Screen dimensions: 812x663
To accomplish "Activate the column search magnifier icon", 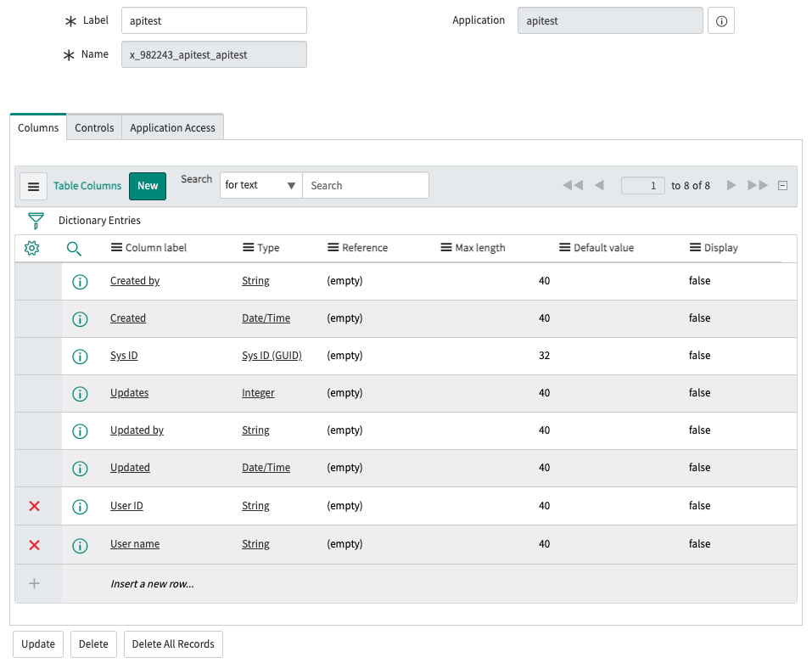I will [73, 248].
